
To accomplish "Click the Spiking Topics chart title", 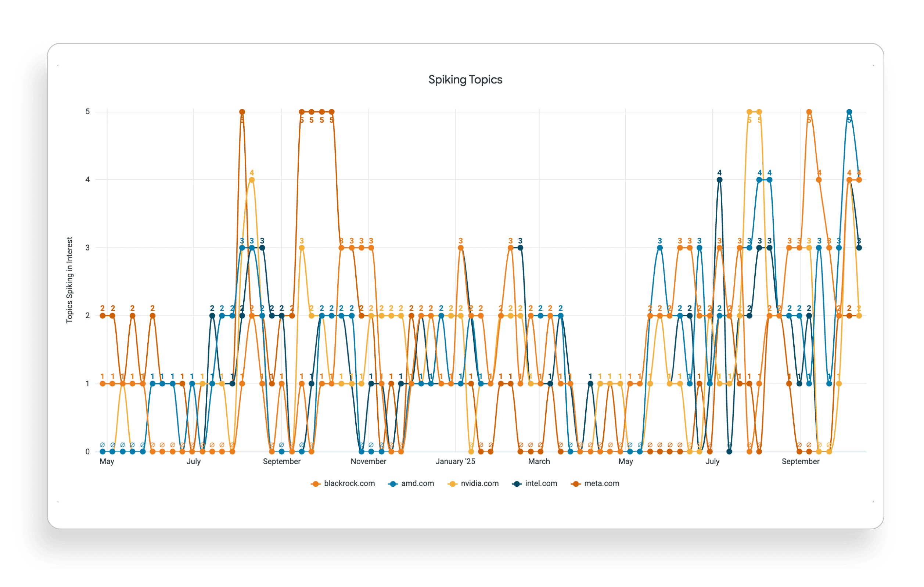I will click(x=465, y=80).
